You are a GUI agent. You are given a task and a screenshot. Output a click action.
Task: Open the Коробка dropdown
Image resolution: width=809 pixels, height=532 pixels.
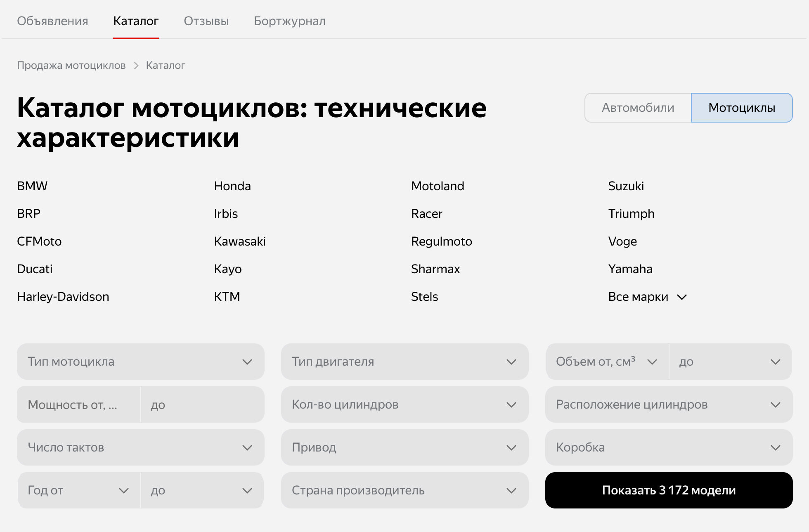pos(669,447)
